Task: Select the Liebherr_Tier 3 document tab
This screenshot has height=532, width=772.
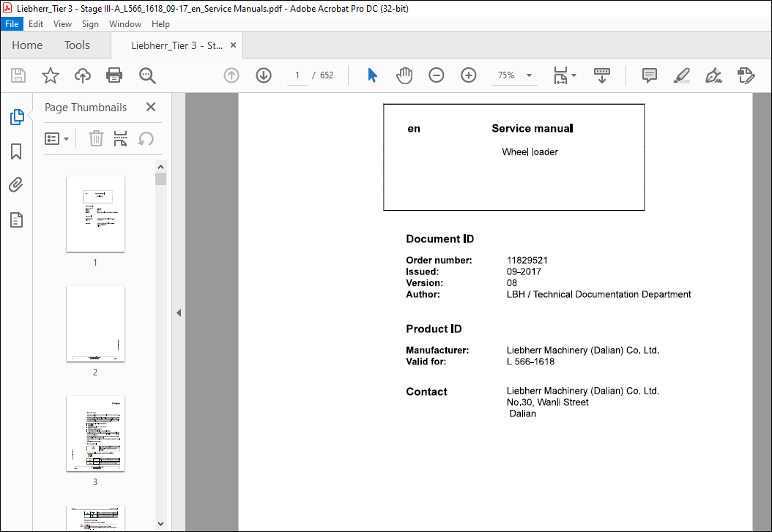Action: (177, 45)
